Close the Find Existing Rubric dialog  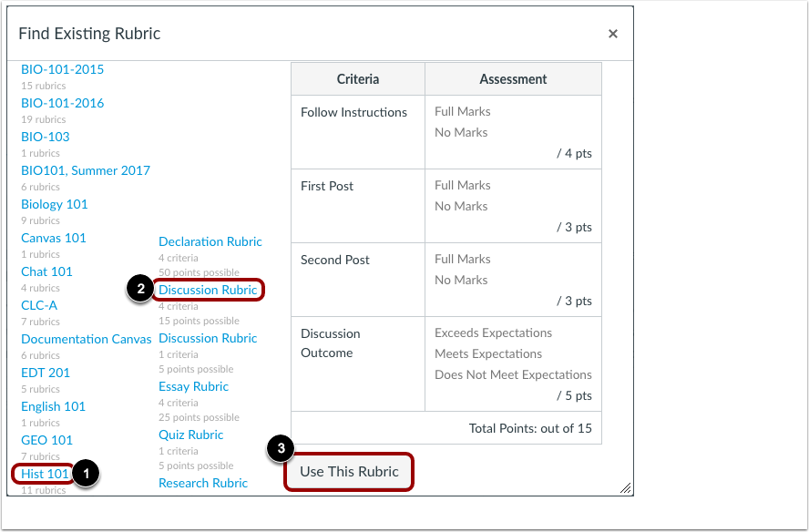click(x=614, y=33)
